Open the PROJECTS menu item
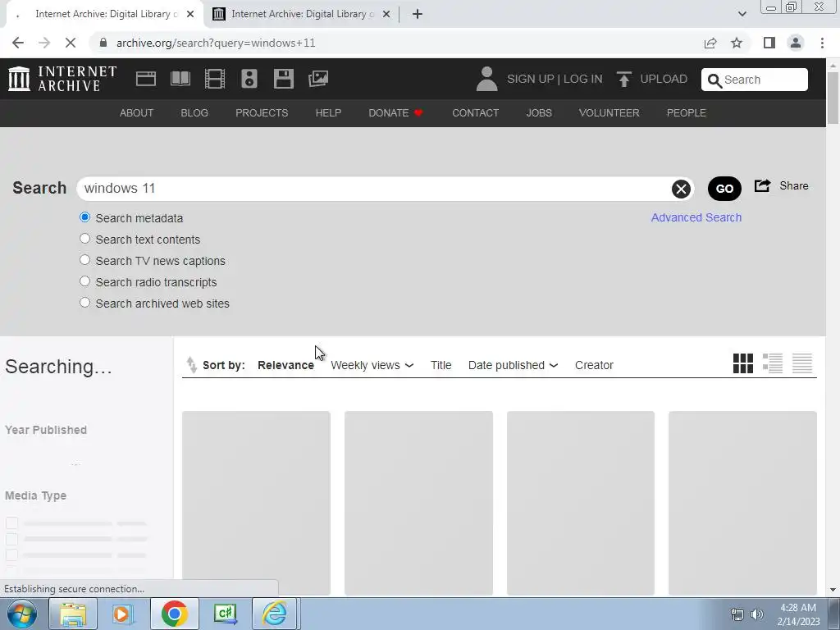Screen dimensions: 840x630 pos(262,113)
